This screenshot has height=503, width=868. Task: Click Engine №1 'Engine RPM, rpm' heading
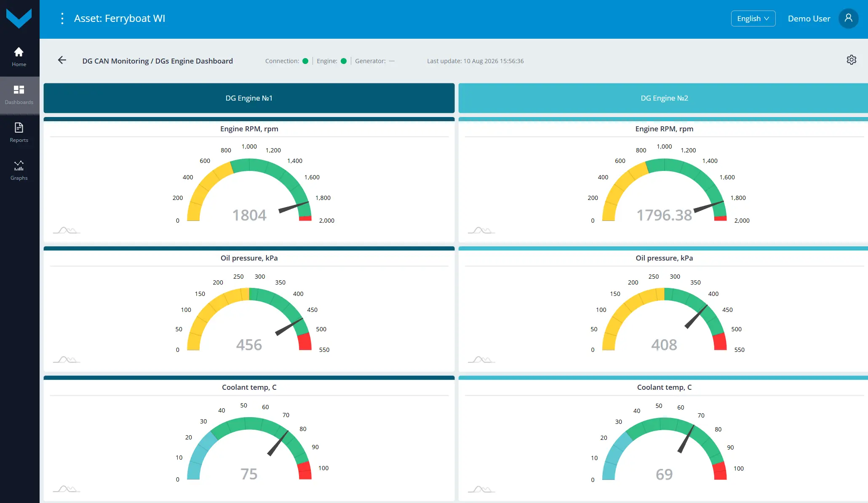(x=249, y=129)
